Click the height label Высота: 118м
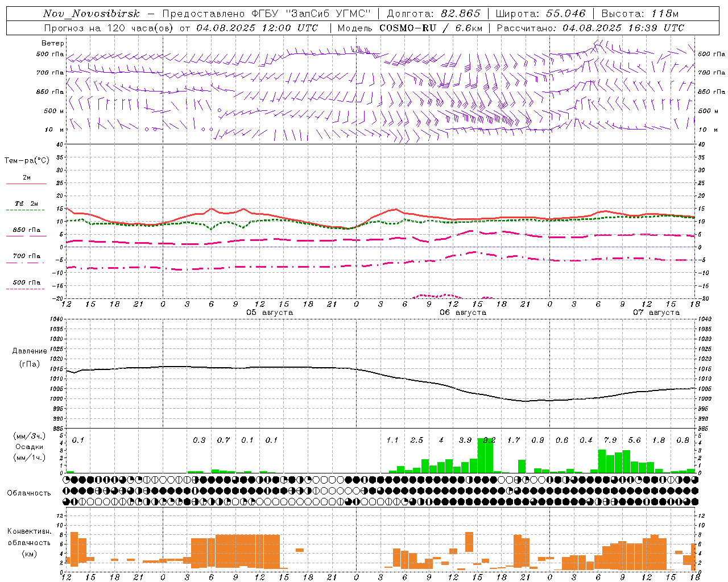 640,14
